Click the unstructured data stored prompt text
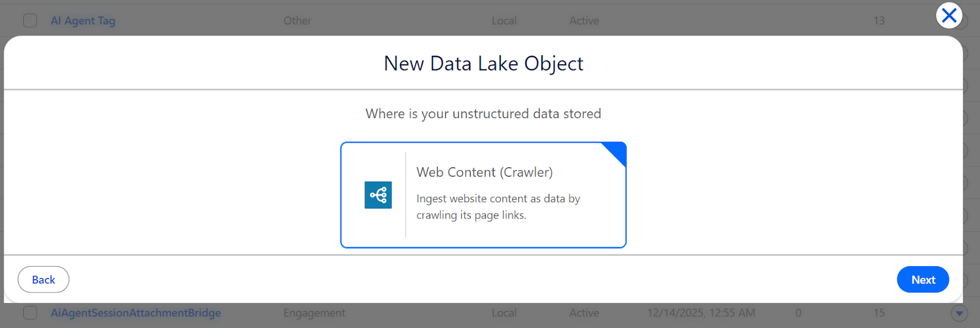Image resolution: width=980 pixels, height=328 pixels. (x=483, y=114)
